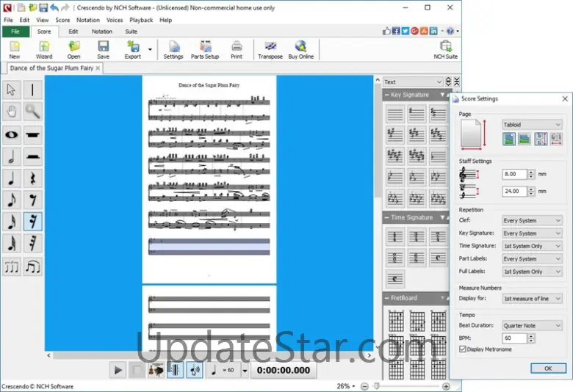This screenshot has height=392, width=573.
Task: Click the Wizard toolbar icon
Action: [x=44, y=49]
